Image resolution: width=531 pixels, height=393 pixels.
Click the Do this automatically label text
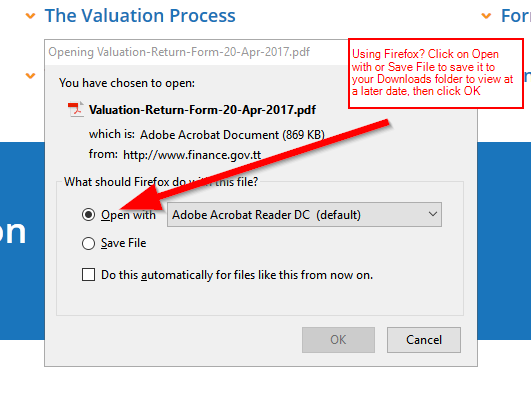tap(237, 275)
